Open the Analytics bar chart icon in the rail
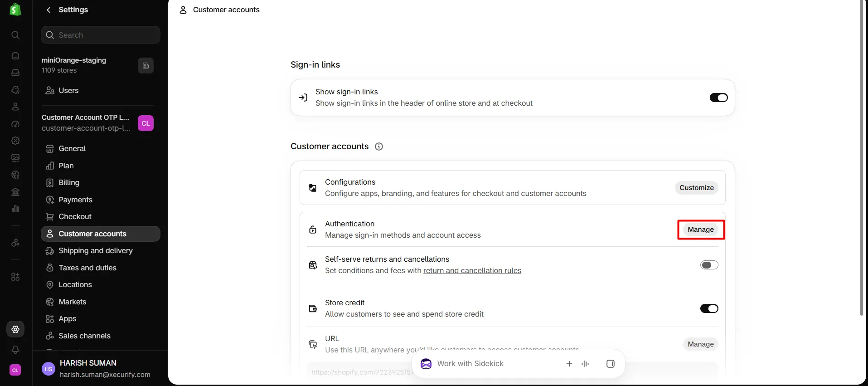 (x=15, y=209)
